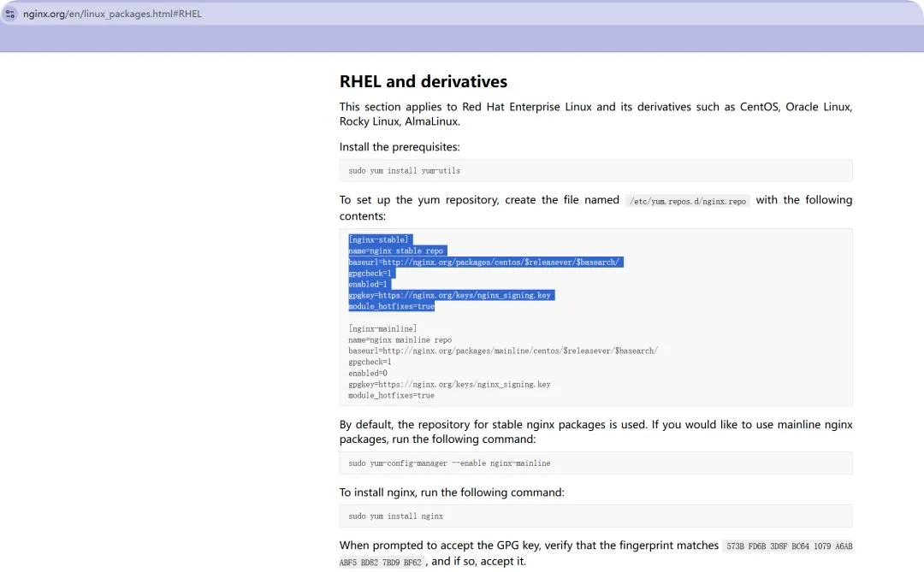Image resolution: width=924 pixels, height=572 pixels.
Task: Click the '/etc/yum.repos.d/nginx.repo' file path
Action: pos(688,201)
